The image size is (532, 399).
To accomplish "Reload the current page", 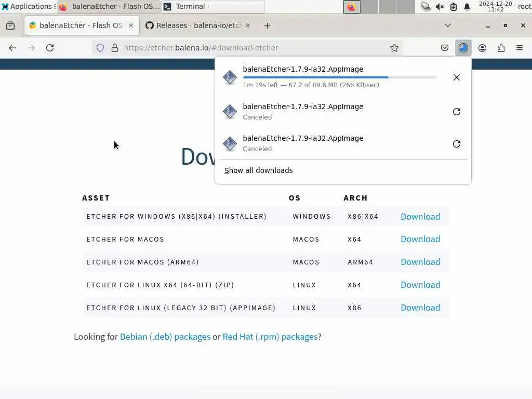I will pos(50,48).
